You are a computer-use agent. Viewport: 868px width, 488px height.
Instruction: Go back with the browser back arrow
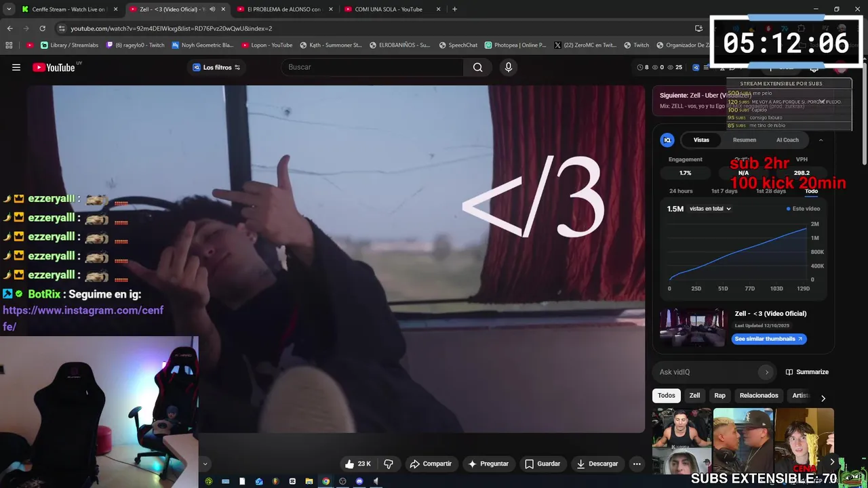9,28
